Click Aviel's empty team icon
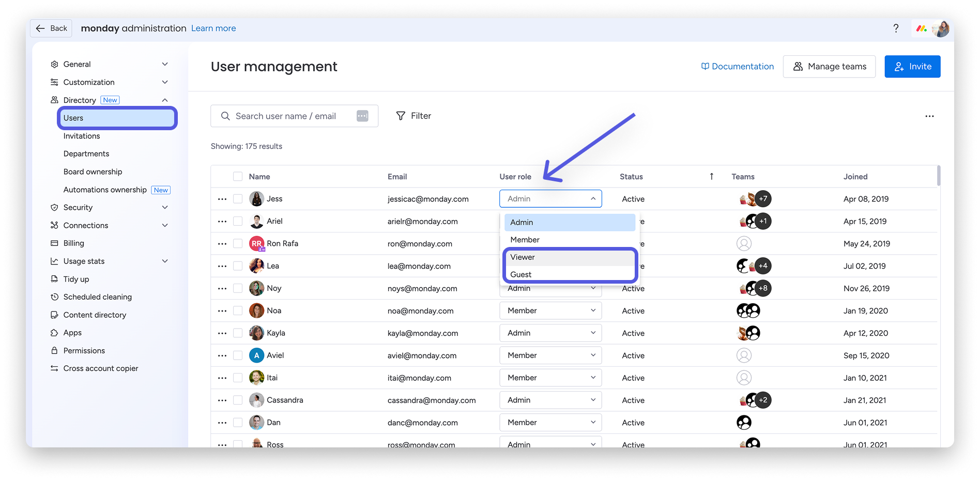 744,355
